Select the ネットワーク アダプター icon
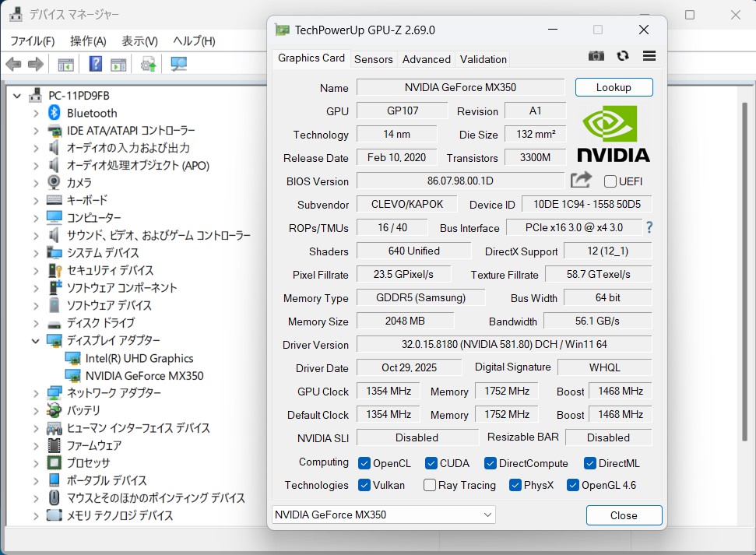The height and width of the screenshot is (555, 756). click(x=54, y=392)
